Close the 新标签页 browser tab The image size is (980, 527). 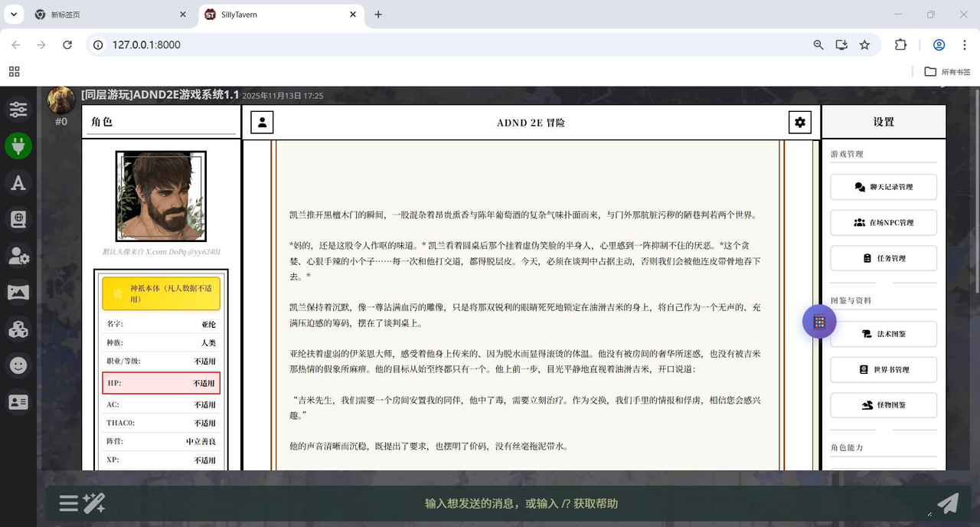pyautogui.click(x=183, y=15)
